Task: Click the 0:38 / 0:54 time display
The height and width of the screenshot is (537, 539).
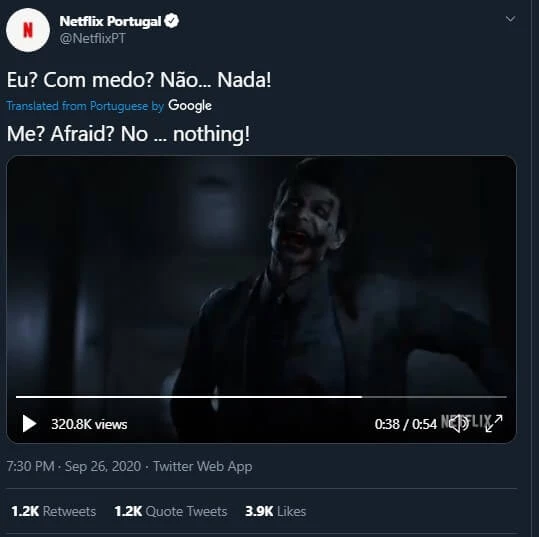Action: (406, 424)
